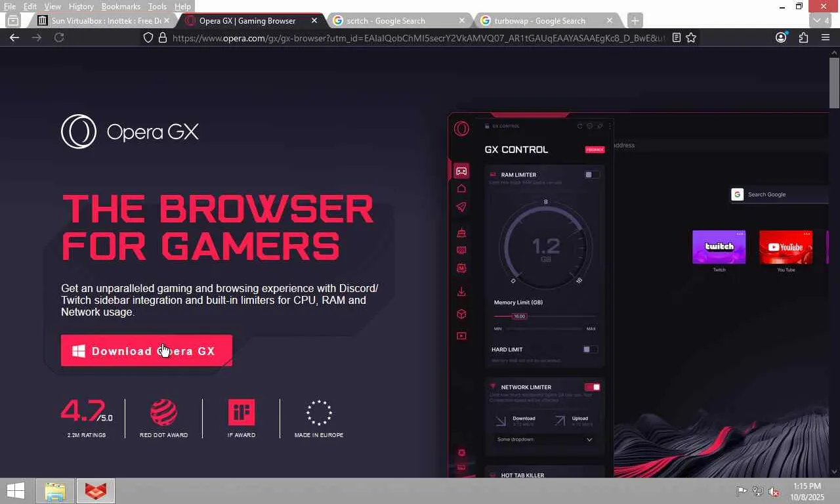Turn off the Network Limiter switch
The image size is (840, 504).
pyautogui.click(x=592, y=387)
